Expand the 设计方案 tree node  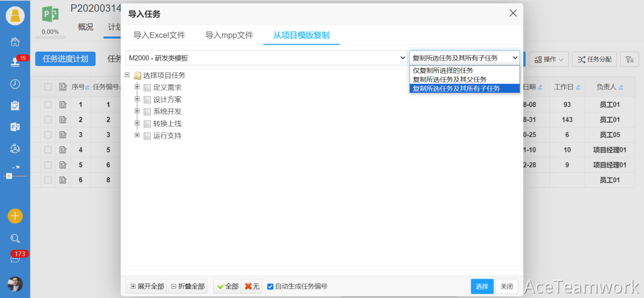pyautogui.click(x=137, y=99)
